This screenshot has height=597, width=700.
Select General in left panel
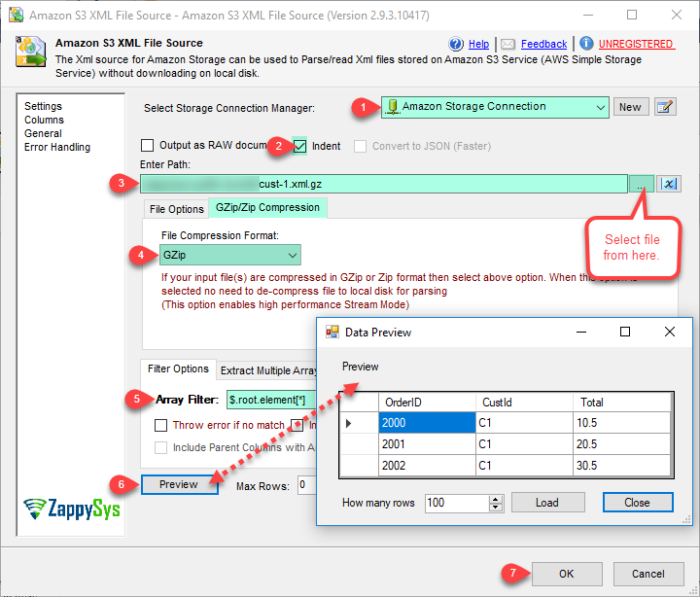pos(44,133)
